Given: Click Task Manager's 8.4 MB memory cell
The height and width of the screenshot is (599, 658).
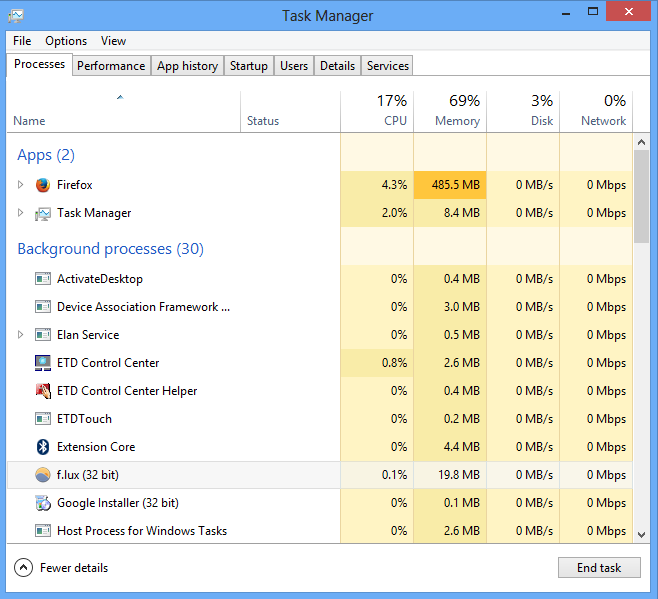Looking at the screenshot, I should point(450,213).
